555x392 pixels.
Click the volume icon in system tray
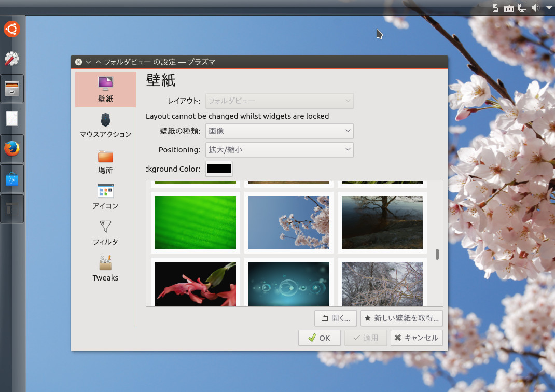click(535, 8)
